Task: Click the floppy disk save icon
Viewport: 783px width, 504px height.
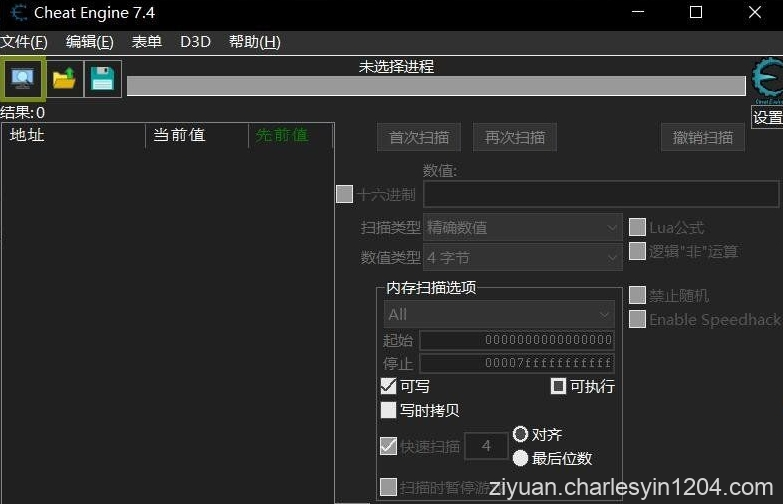Action: (102, 78)
